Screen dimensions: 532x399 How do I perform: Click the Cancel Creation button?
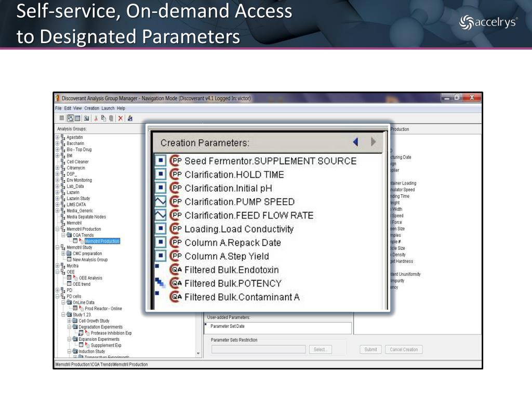pos(404,350)
